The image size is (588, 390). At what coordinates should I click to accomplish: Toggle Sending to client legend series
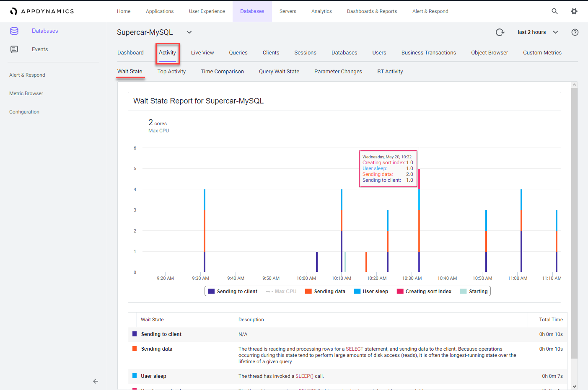(x=233, y=292)
